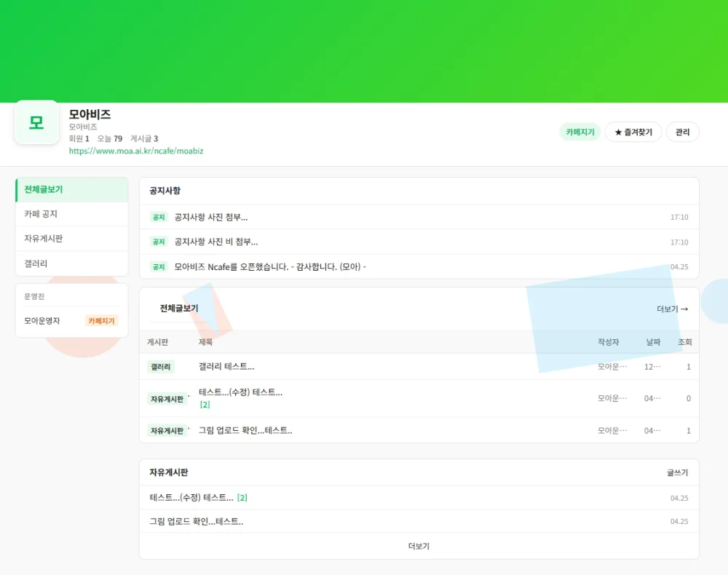Image resolution: width=728 pixels, height=575 pixels.
Task: Select 전체글보기 in sidebar menu
Action: pos(72,189)
